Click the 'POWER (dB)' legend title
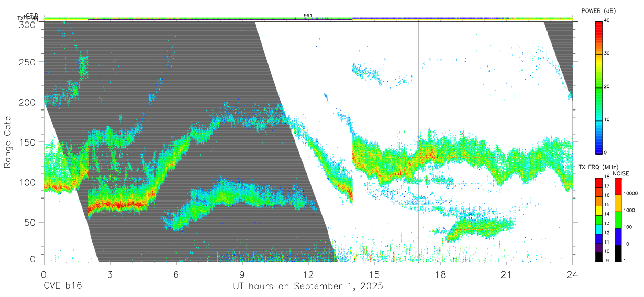The width and height of the screenshot is (644, 297). [600, 11]
